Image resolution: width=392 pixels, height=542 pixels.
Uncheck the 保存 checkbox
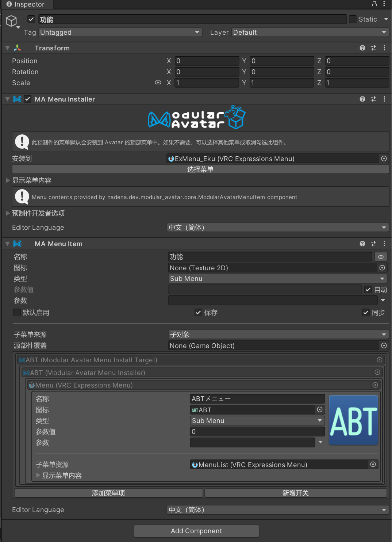pos(198,312)
